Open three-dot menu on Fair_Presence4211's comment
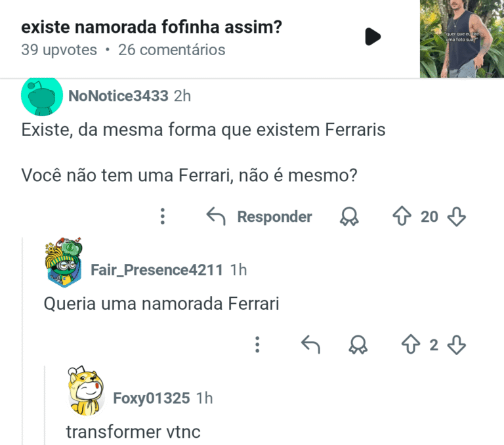Viewport: 504px width, 445px height. click(x=257, y=345)
